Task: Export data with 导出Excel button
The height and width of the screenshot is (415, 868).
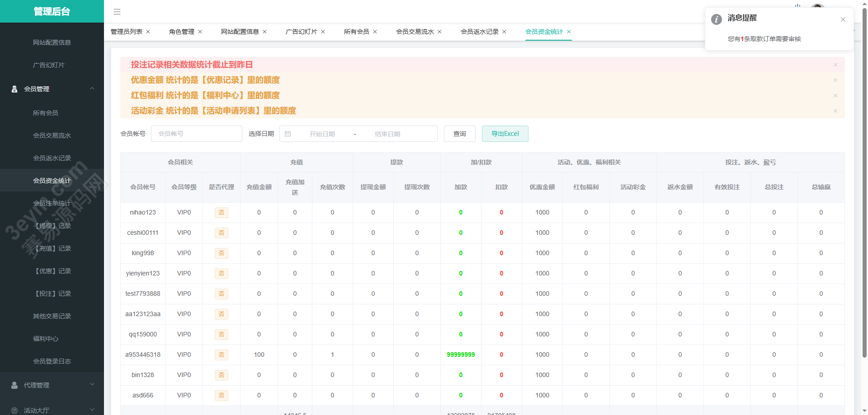Action: click(505, 134)
